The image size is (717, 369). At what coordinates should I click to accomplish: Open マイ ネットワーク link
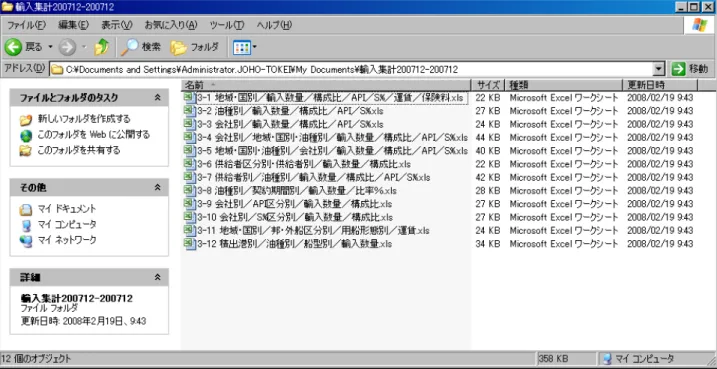[x=67, y=240]
